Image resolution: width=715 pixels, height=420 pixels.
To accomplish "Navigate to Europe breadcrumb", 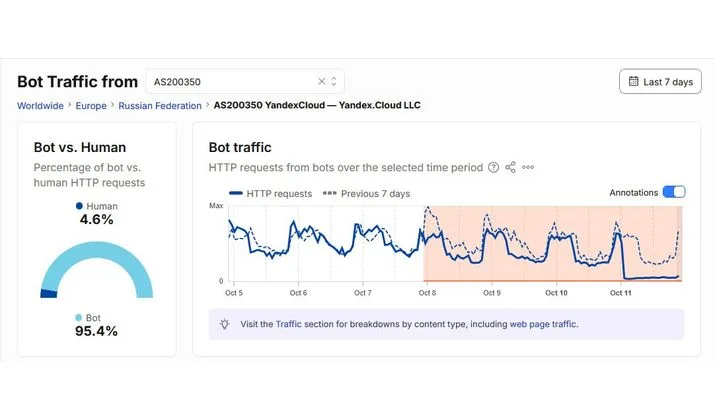I will 91,106.
